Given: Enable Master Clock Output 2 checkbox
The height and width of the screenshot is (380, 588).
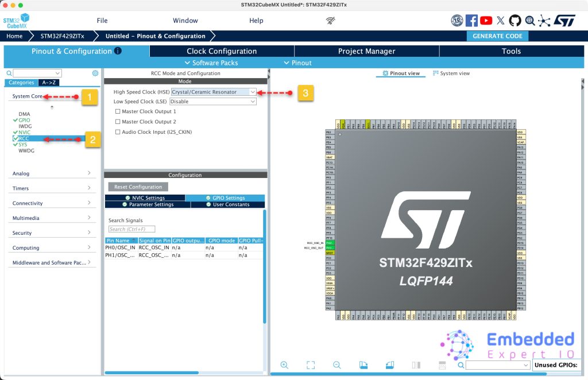Looking at the screenshot, I should pos(118,122).
